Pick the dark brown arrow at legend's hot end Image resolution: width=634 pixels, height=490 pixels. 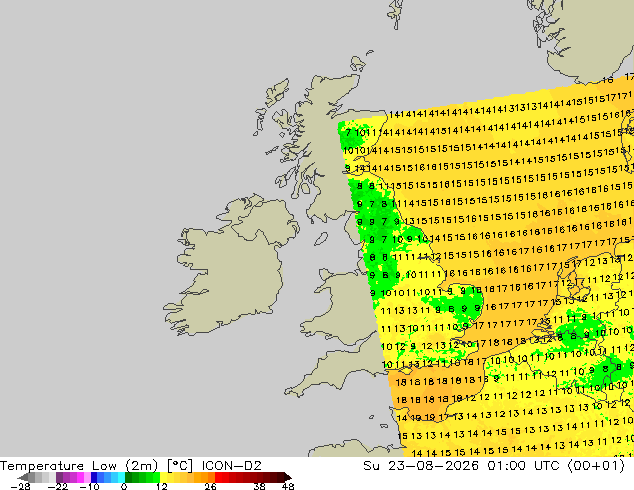tap(288, 477)
